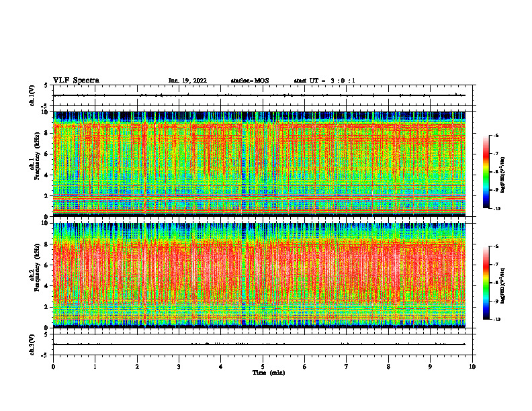Click the "-10" label on ch.1 colorbar
532x411 pixels.
497,209
